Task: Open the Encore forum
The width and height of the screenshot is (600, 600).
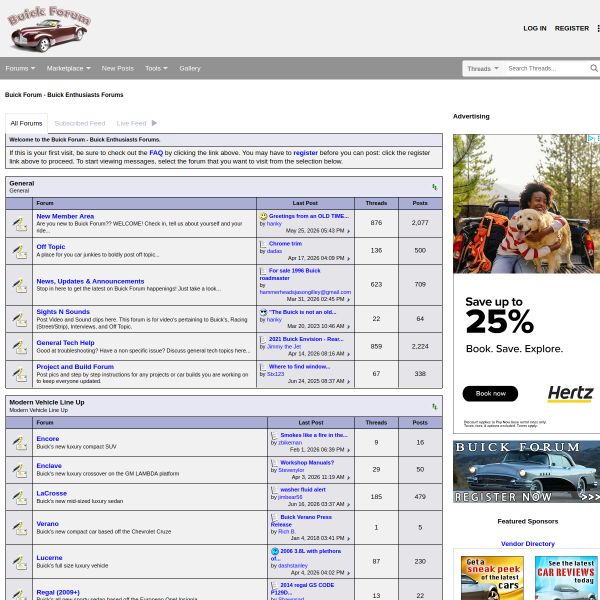Action: pos(47,439)
